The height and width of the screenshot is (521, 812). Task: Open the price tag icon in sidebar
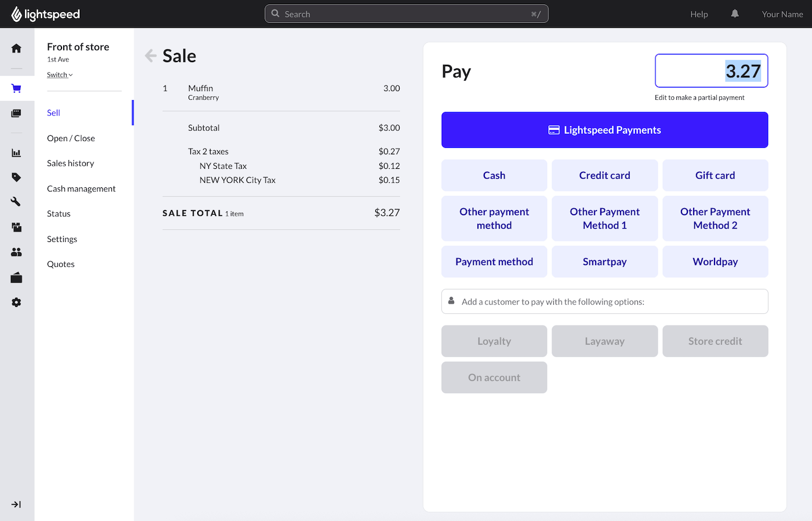tap(16, 178)
